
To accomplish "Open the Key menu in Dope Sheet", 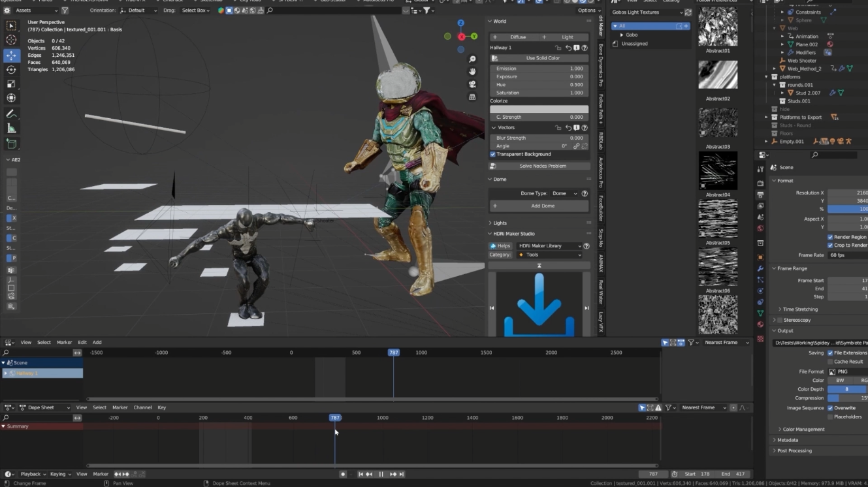I will tap(162, 407).
